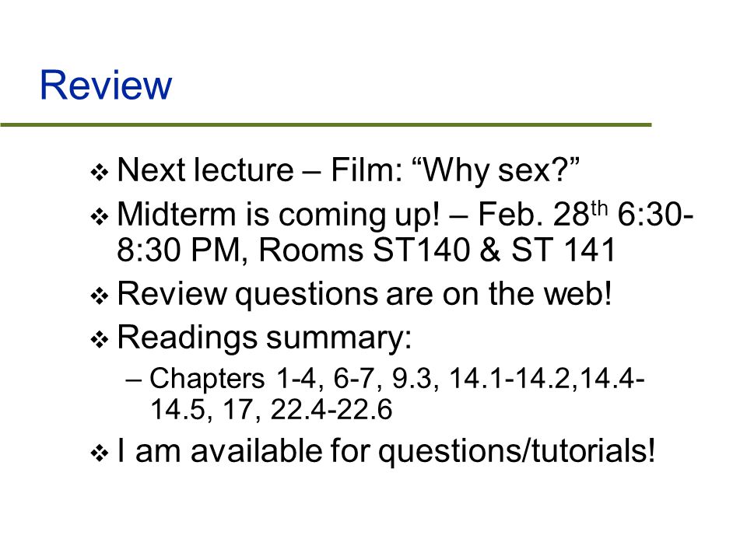
Task: Click bullet icon before Readings summary
Action: [99, 340]
